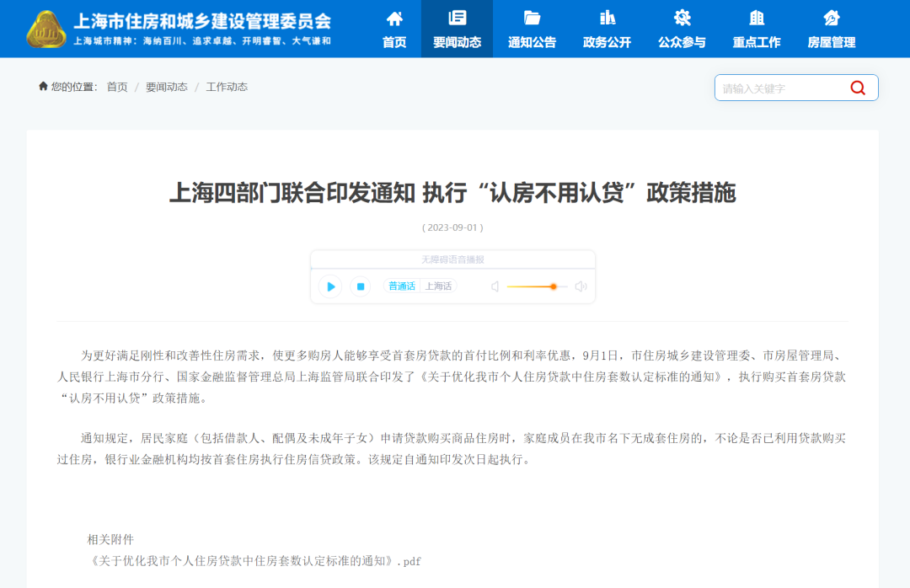Open the 通知公告 navigation item
The image size is (910, 588).
click(533, 29)
